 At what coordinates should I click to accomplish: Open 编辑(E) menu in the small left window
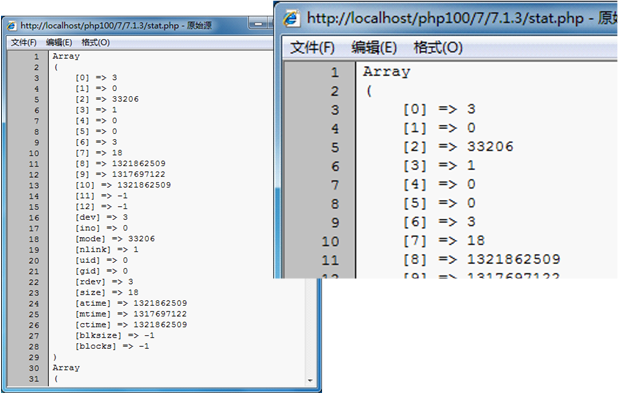(59, 43)
